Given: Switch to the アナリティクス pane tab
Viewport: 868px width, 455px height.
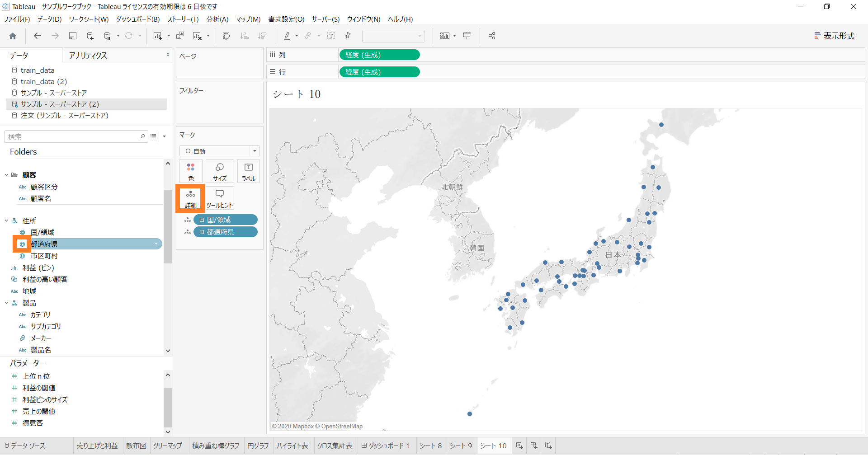Looking at the screenshot, I should coord(88,55).
